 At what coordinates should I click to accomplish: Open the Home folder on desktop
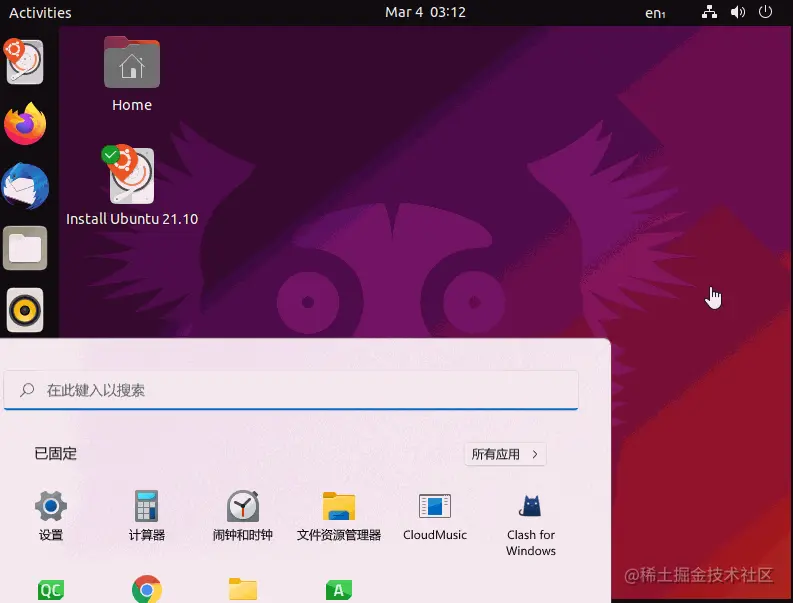(131, 74)
